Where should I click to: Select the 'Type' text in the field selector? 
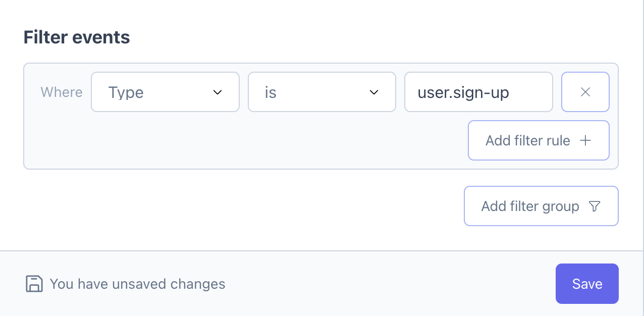point(126,92)
